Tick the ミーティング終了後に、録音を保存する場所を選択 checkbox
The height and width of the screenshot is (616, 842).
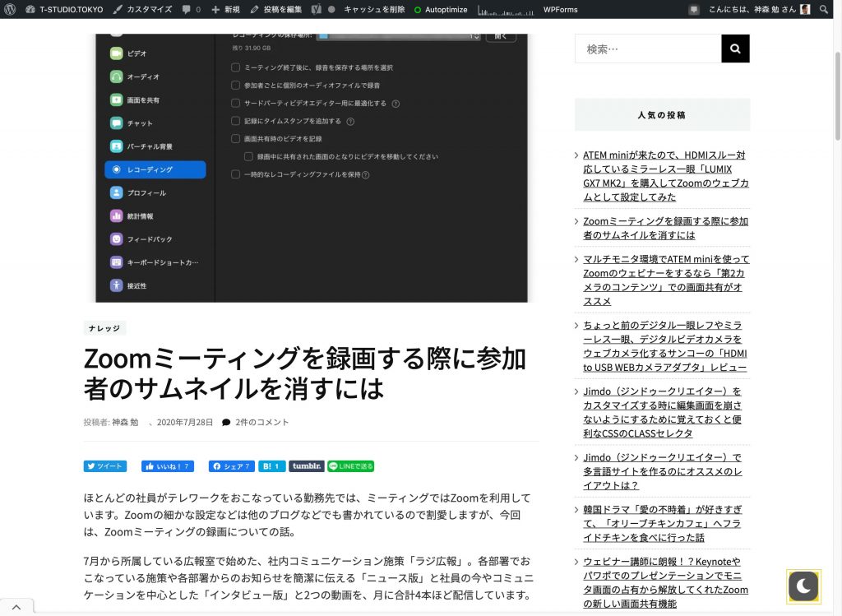(235, 67)
